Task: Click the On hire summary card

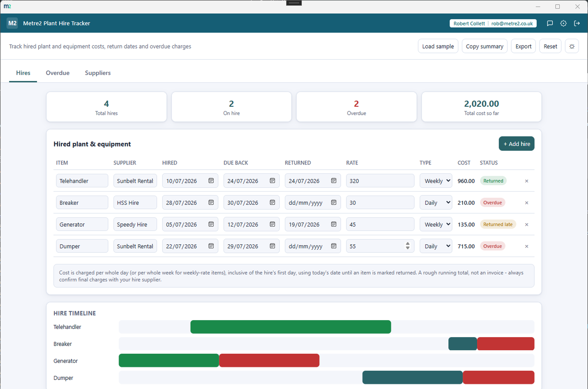Action: (231, 107)
